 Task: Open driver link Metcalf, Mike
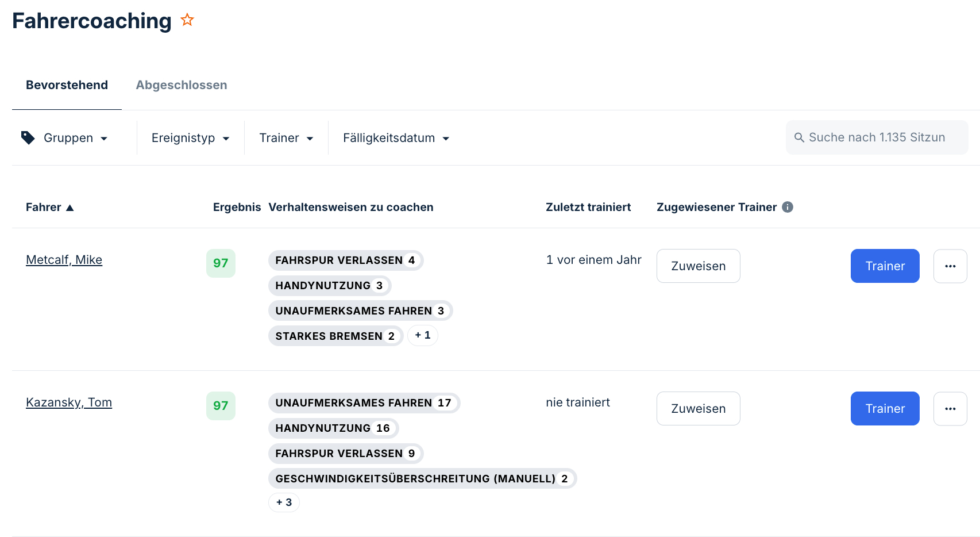point(64,260)
